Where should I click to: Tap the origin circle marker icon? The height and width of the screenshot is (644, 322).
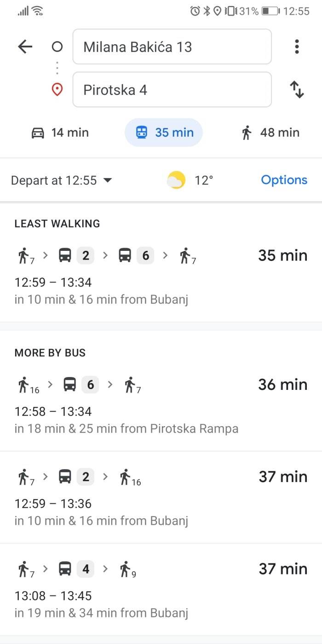click(57, 46)
